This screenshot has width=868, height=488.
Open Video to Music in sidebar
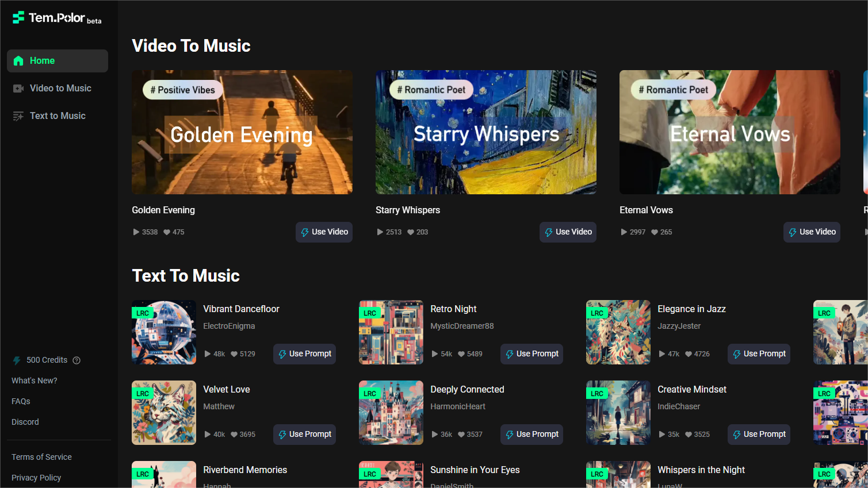coord(58,89)
